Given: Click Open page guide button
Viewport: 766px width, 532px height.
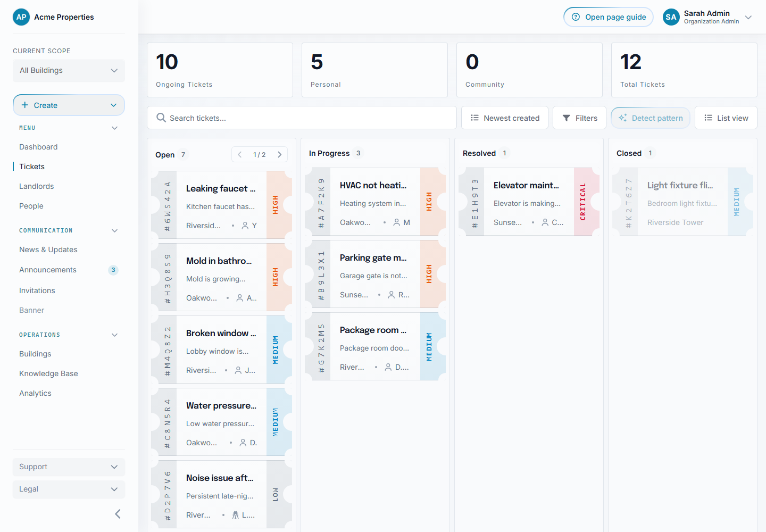Looking at the screenshot, I should [609, 17].
